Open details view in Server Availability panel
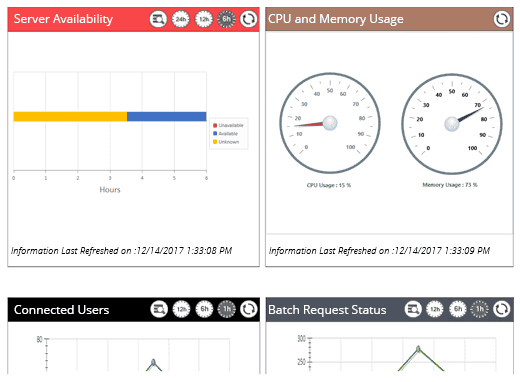This screenshot has width=520, height=382. [158, 19]
